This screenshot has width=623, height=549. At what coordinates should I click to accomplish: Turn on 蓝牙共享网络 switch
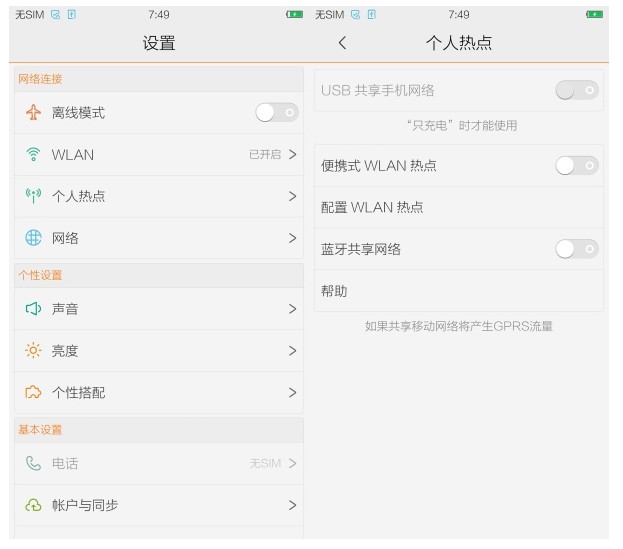point(576,249)
